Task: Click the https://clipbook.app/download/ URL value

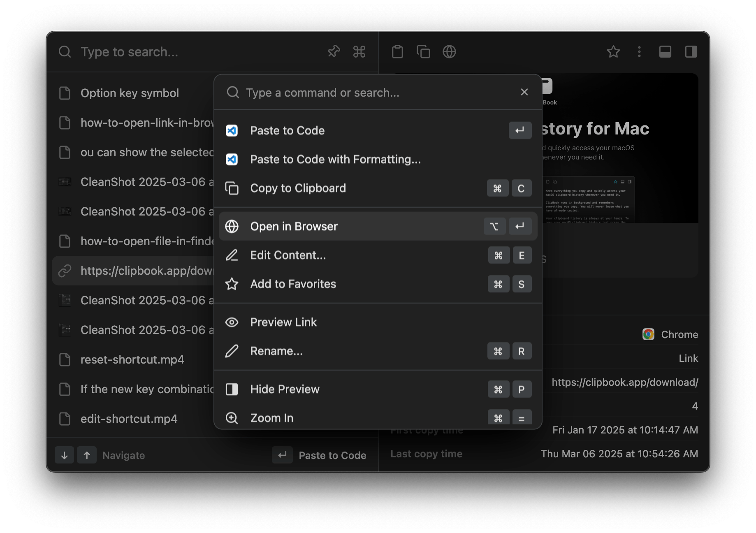Action: pos(625,382)
